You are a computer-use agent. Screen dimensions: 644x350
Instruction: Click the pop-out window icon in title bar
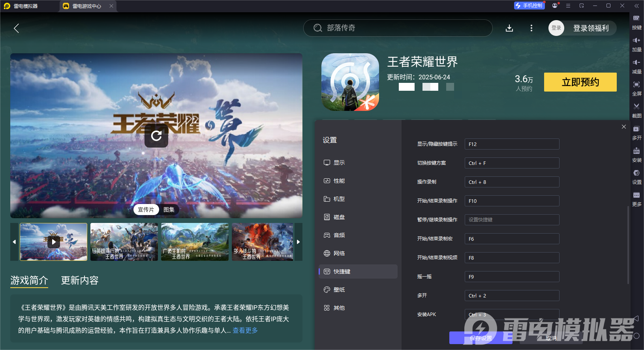(582, 6)
